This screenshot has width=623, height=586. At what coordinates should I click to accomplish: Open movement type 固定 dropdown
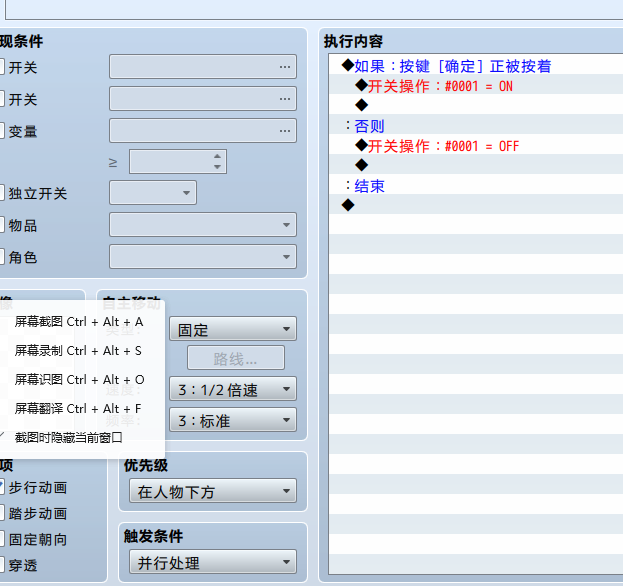point(233,329)
